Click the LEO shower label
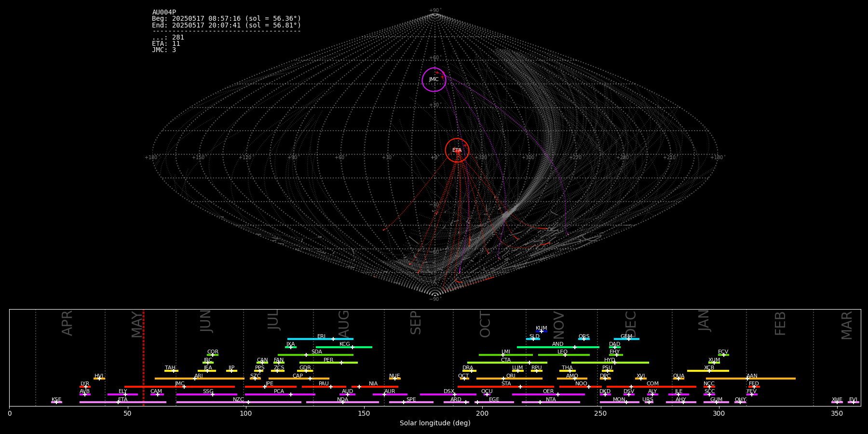868x434 pixels. click(563, 352)
